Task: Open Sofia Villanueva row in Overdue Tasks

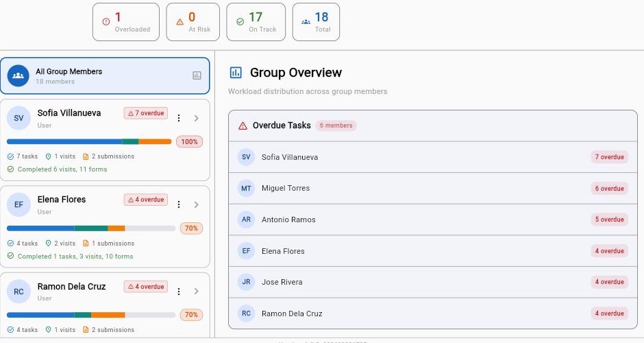Action: (x=433, y=157)
